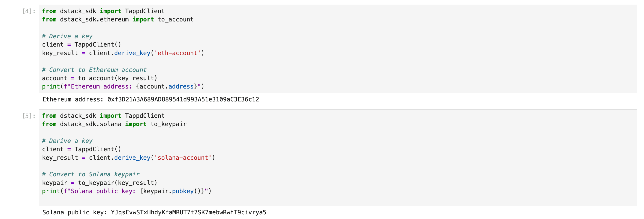Click the print Solana public key line

[x=126, y=191]
